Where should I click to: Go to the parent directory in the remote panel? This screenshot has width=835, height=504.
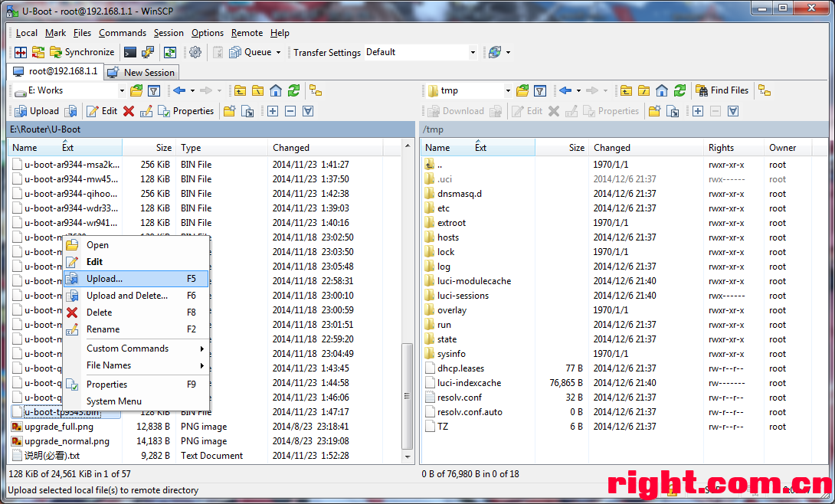tap(627, 91)
